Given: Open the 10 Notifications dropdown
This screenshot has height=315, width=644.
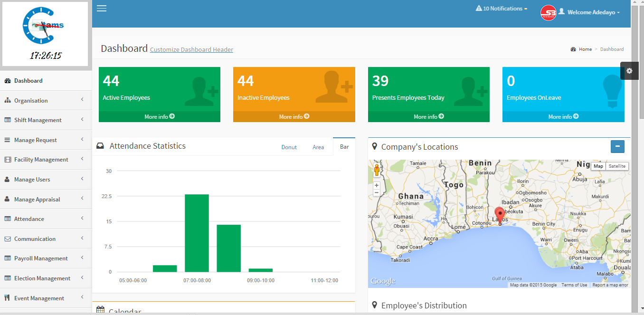Looking at the screenshot, I should click(x=502, y=9).
